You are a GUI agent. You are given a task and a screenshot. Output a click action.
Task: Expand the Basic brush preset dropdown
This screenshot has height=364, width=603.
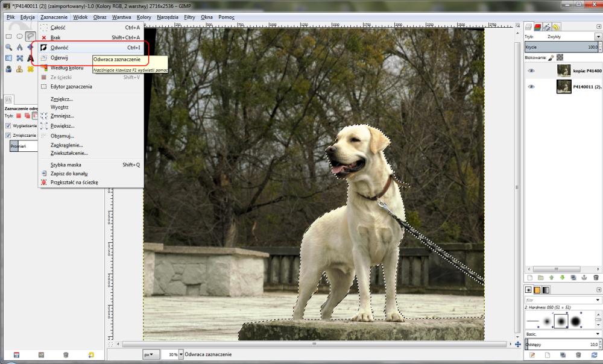(598, 333)
